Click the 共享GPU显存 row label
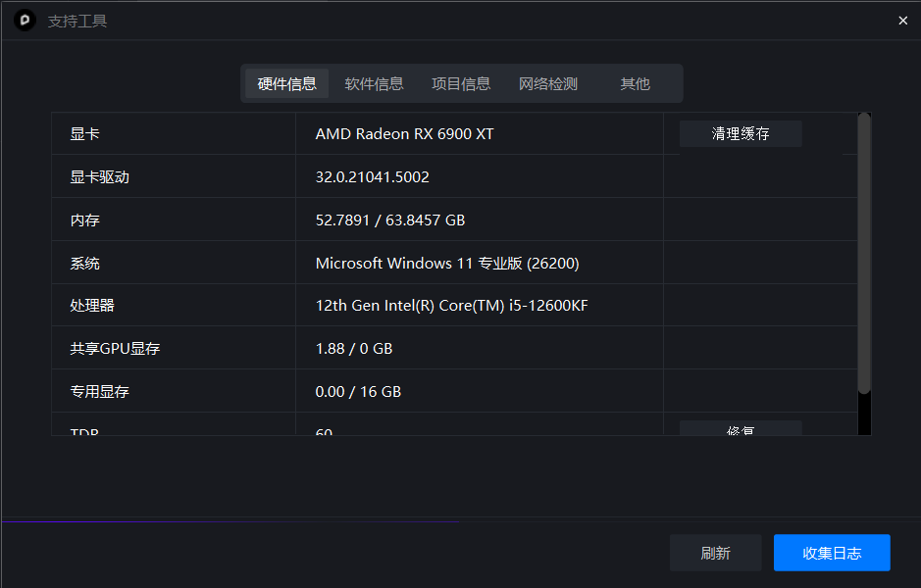 coord(115,349)
